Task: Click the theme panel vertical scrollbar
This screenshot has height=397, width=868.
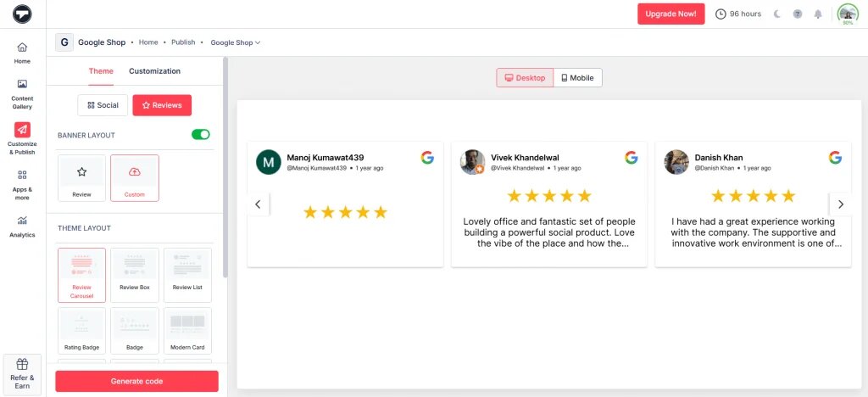Action: (225, 166)
